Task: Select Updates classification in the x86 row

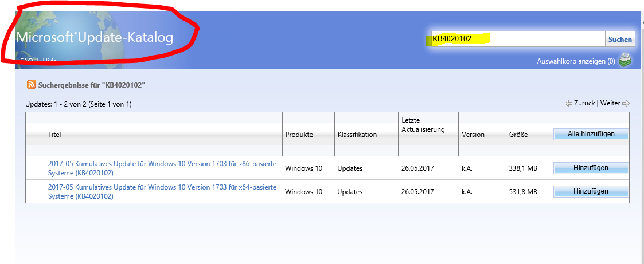Action: tap(350, 168)
